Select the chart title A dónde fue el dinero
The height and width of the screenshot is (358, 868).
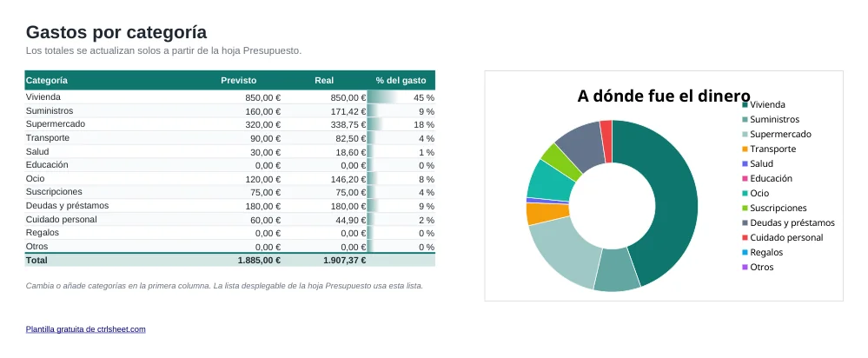[663, 96]
